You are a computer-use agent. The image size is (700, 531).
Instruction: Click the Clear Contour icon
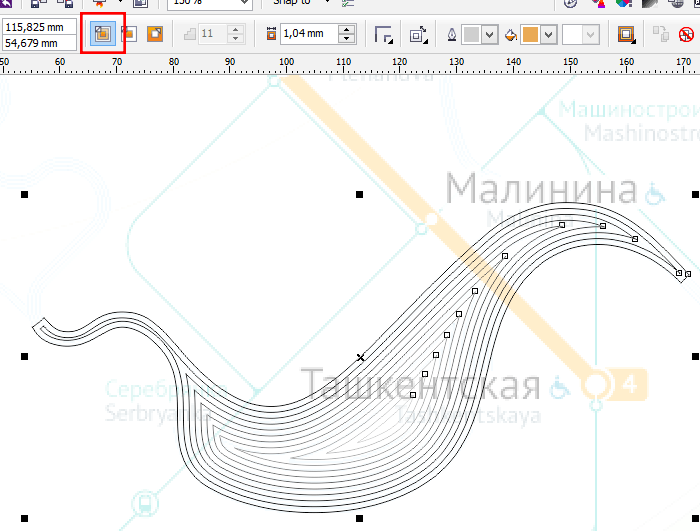[686, 35]
